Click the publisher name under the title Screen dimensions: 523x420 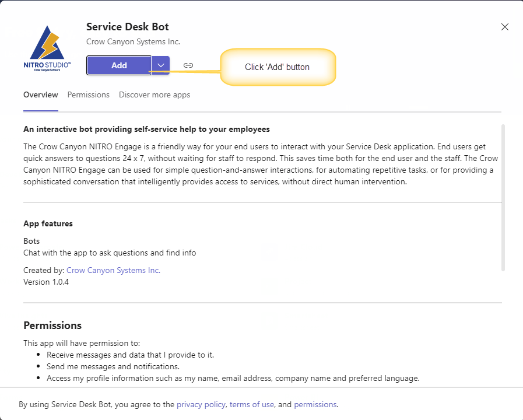[x=133, y=41]
